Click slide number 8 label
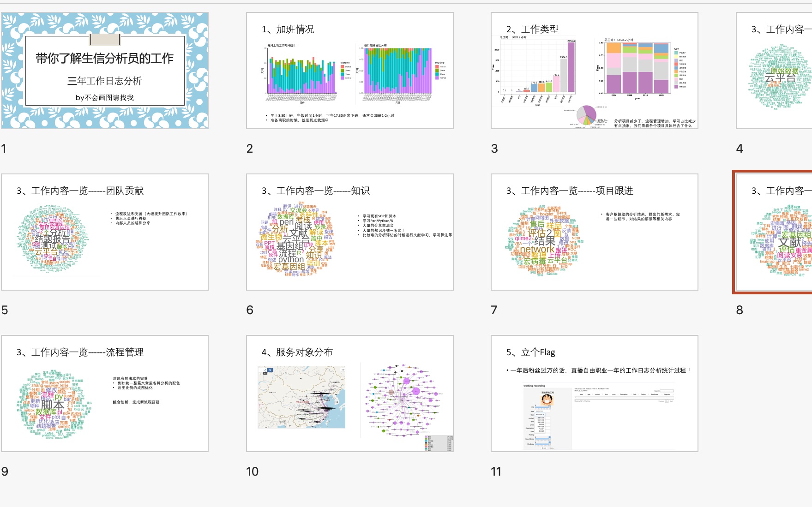Image resolution: width=812 pixels, height=507 pixels. 740,310
